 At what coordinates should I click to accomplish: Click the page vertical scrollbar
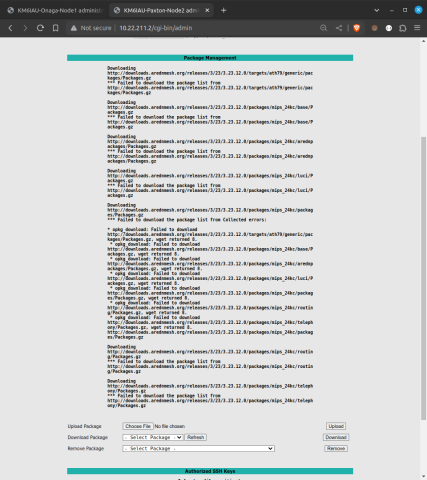pos(423,278)
